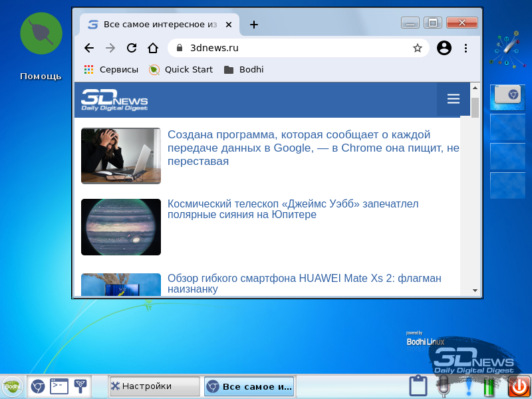Open Chrome's three-dot menu
This screenshot has height=399, width=532.
click(x=465, y=48)
